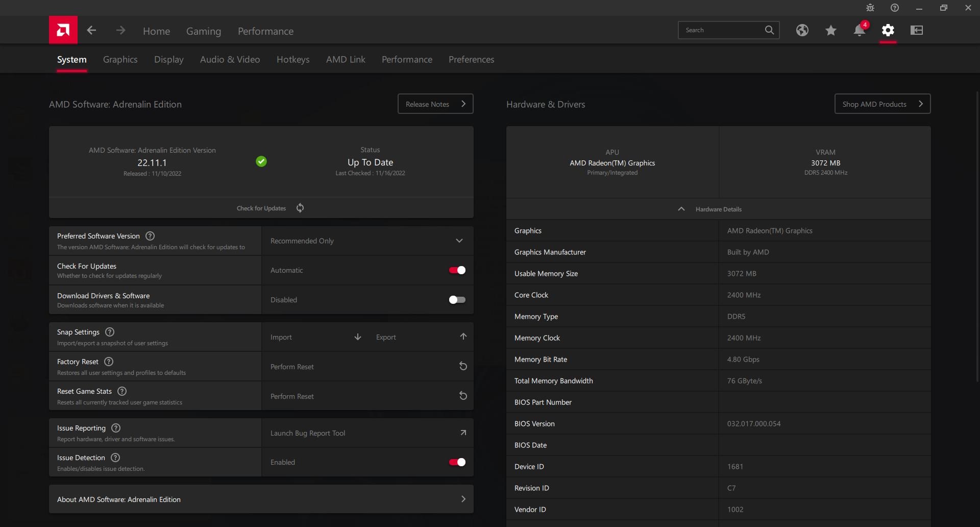Click the vertical scrollbar on right edge
Screen dimensions: 980x527
[x=977, y=236]
